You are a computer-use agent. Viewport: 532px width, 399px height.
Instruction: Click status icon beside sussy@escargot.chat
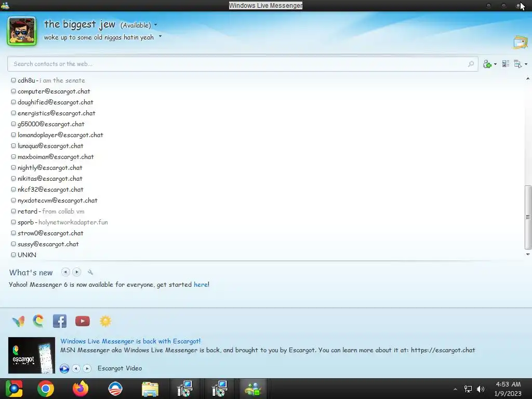(x=14, y=244)
